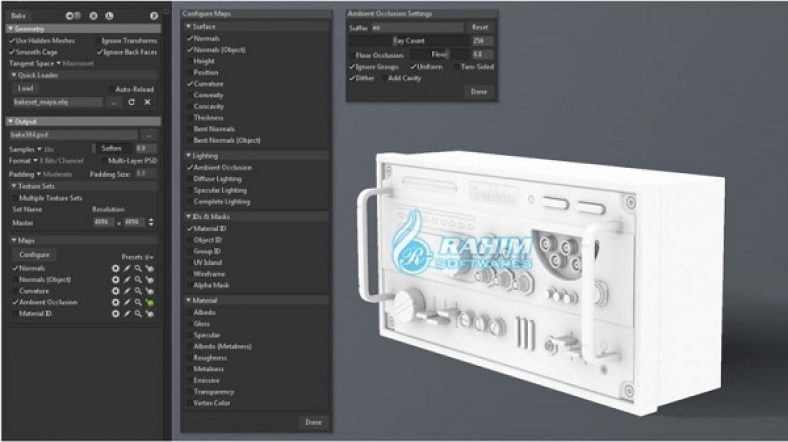Image resolution: width=788 pixels, height=442 pixels.
Task: Toggle Use Hidden Meshes checkbox
Action: click(12, 41)
